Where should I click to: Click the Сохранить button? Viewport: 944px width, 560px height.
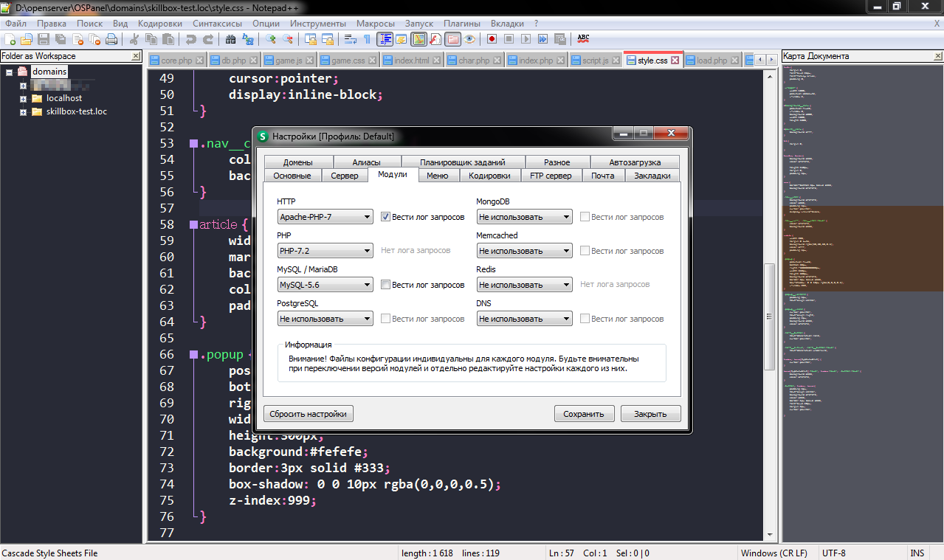584,414
